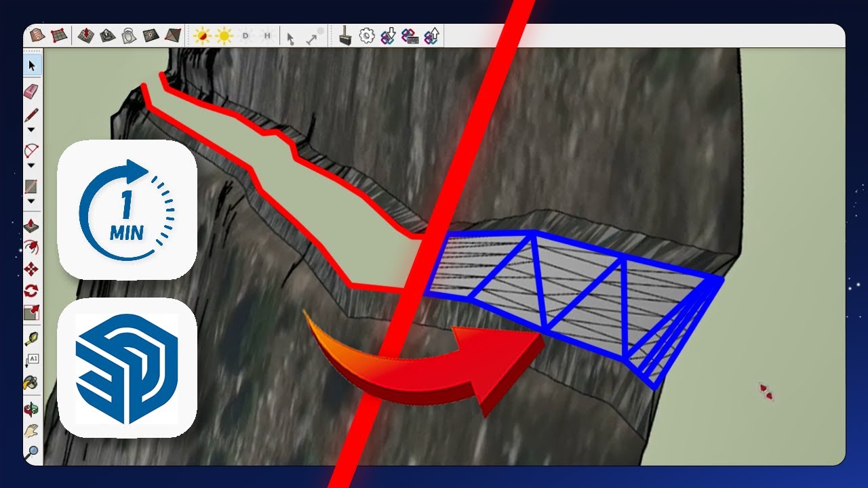This screenshot has width=868, height=488.
Task: Activate the Stamp sandbox tool
Action: click(x=107, y=35)
